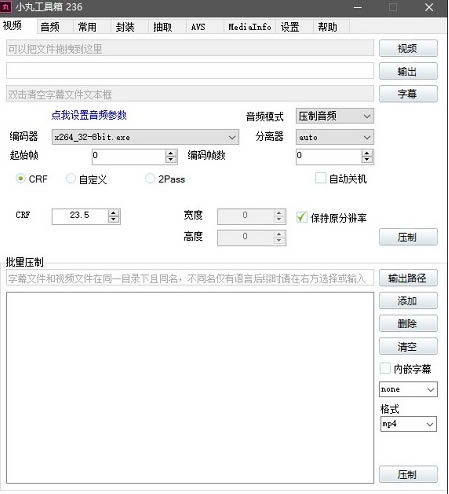The height and width of the screenshot is (494, 449).
Task: Expand the 音频模式 dropdown
Action: 335,116
